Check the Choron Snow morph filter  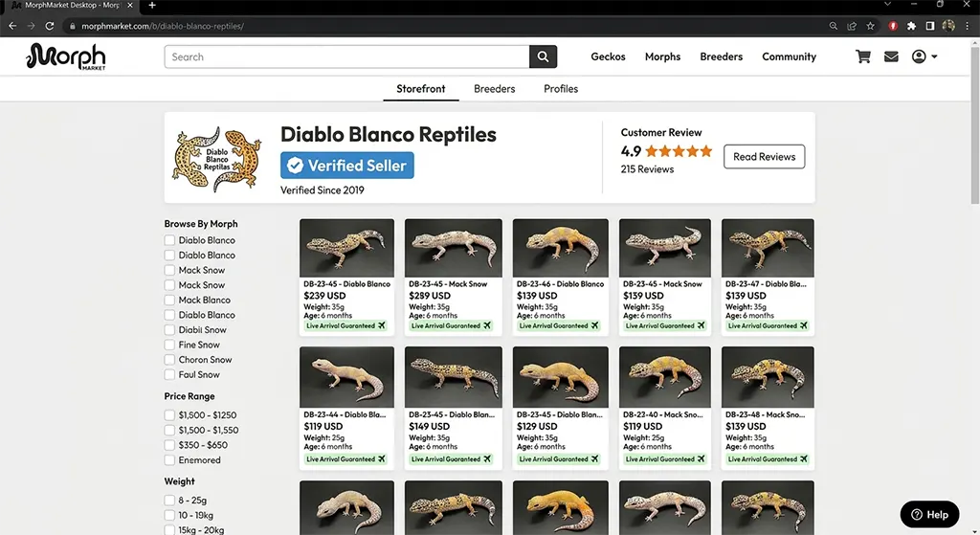click(x=169, y=360)
